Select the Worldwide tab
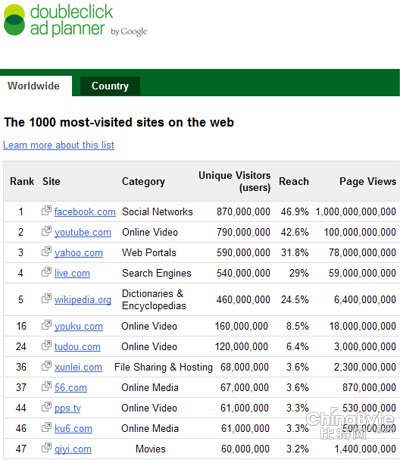 [x=34, y=86]
